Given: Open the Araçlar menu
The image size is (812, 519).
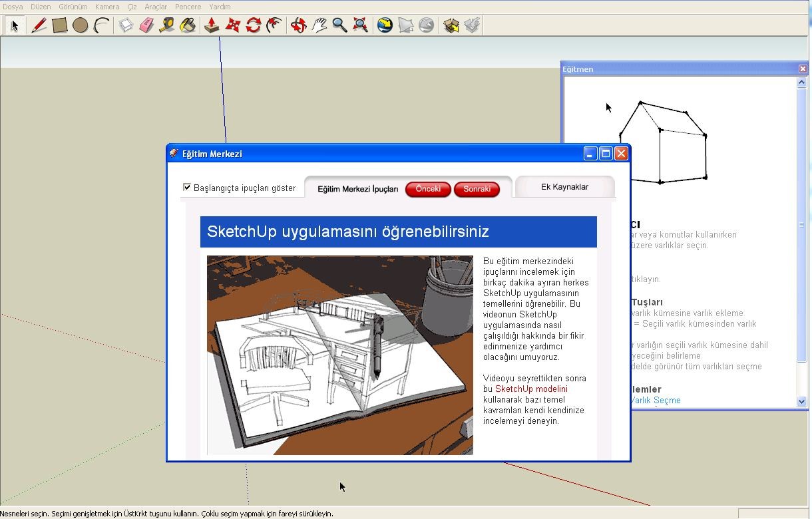Looking at the screenshot, I should point(156,7).
